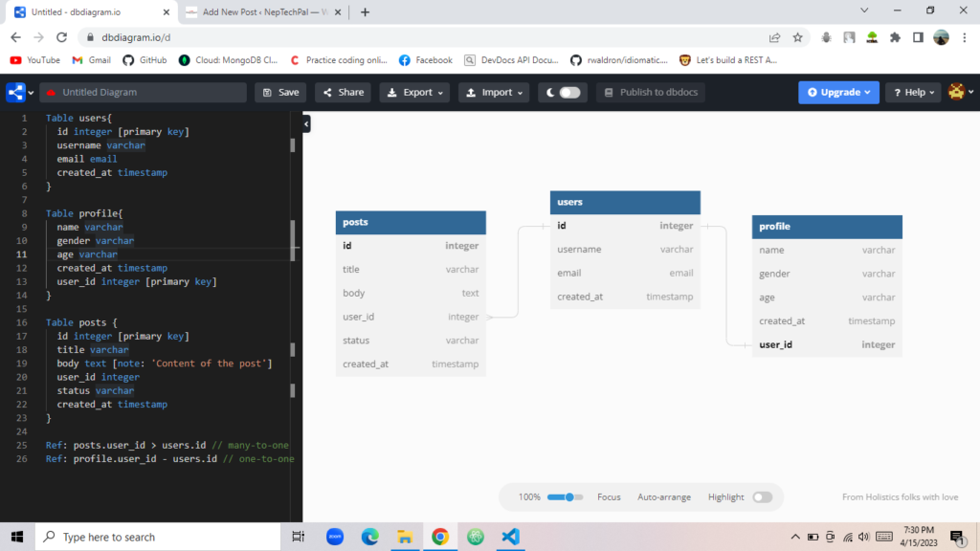Image resolution: width=980 pixels, height=551 pixels.
Task: Open Microsoft Edge from the taskbar
Action: [370, 537]
